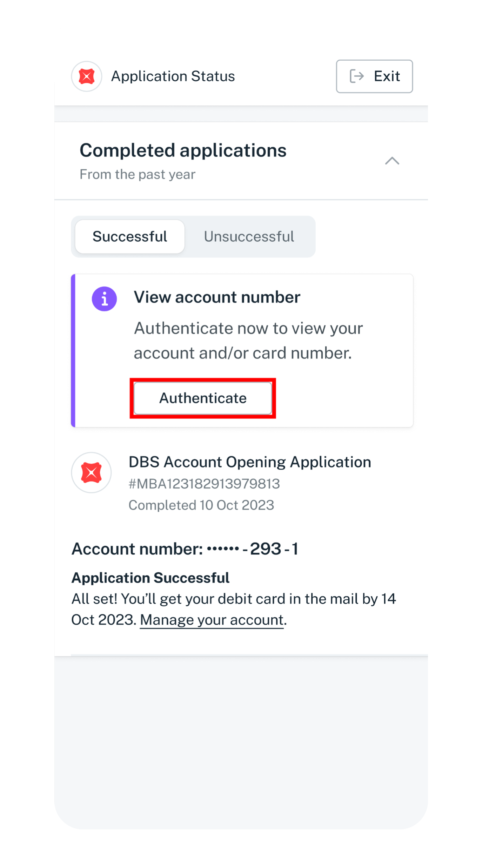The image size is (482, 868).
Task: Click the exit arrow icon
Action: pyautogui.click(x=357, y=76)
